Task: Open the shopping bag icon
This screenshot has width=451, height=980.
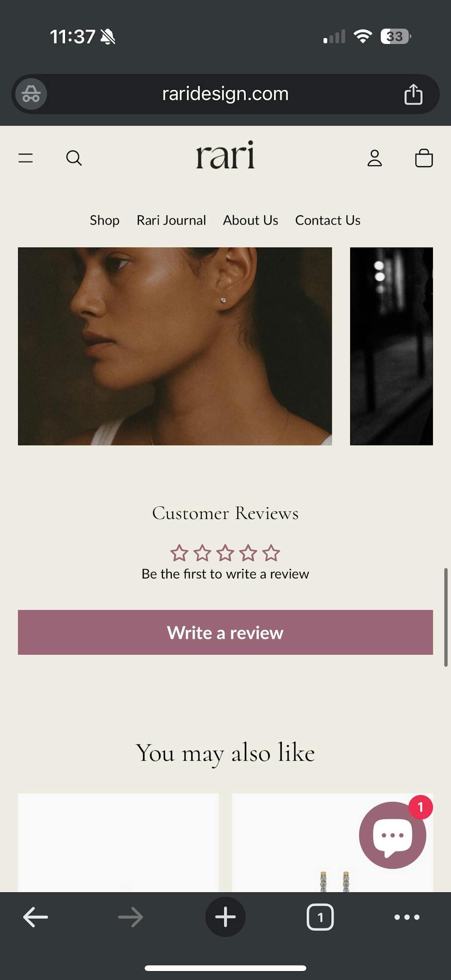Action: tap(424, 158)
